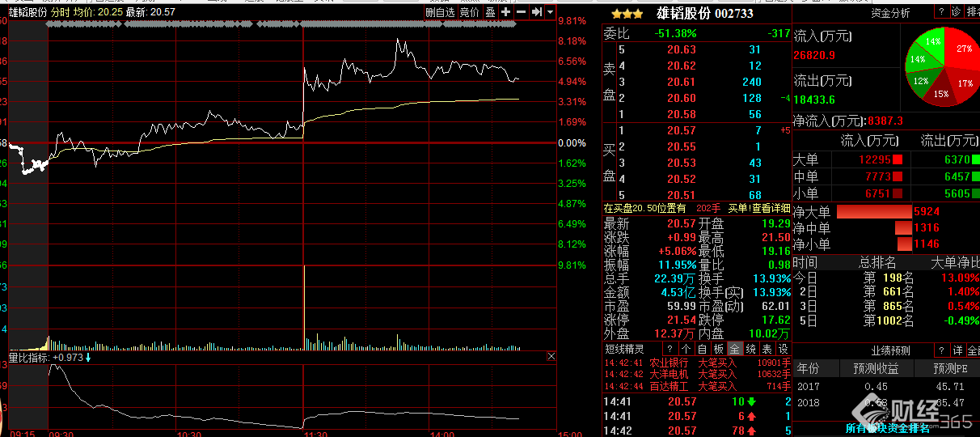The width and height of the screenshot is (980, 437).
Task: Click buy-1 price 20.57 in order book
Action: click(x=681, y=130)
